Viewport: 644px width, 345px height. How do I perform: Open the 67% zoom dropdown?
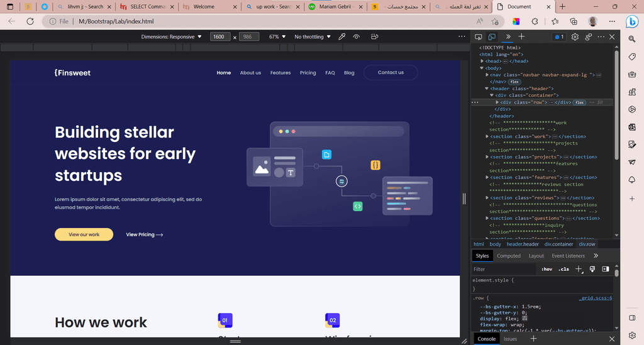(x=277, y=37)
